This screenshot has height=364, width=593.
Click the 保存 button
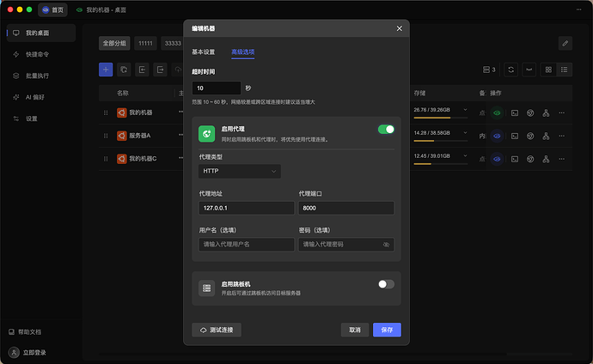pos(387,330)
